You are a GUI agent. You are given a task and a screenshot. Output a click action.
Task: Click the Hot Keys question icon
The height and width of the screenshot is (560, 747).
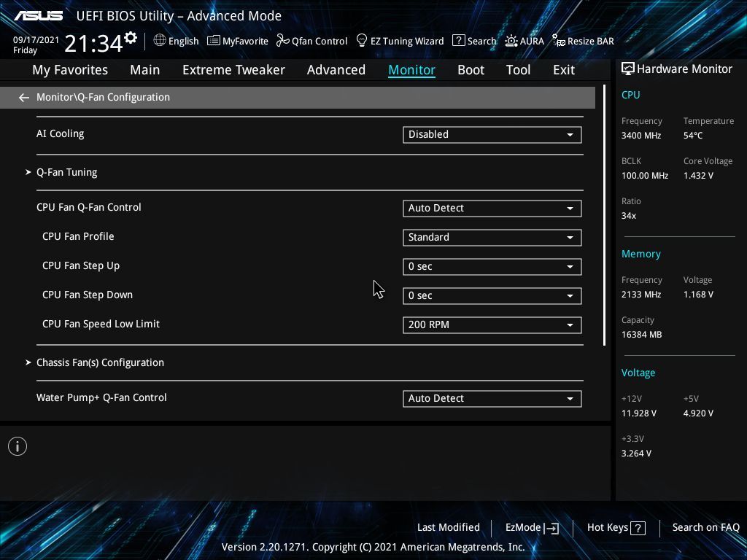[x=638, y=528]
